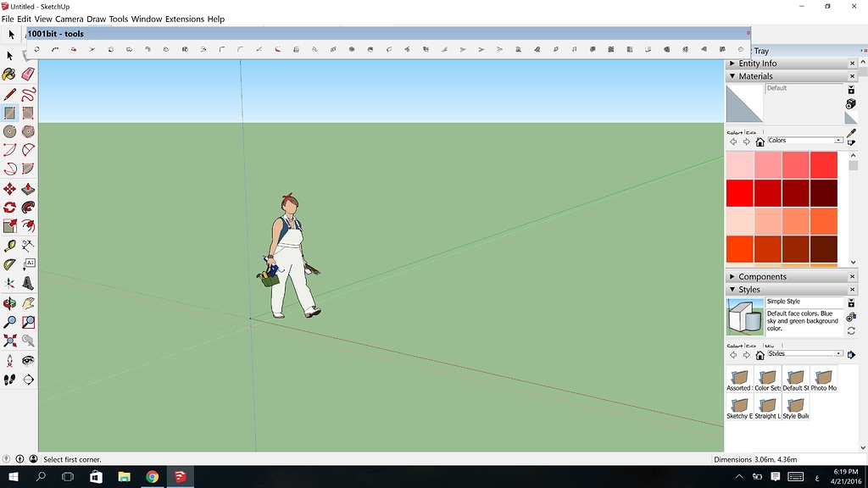This screenshot has width=868, height=488.
Task: Activate the Paint Bucket tool
Action: coord(9,75)
